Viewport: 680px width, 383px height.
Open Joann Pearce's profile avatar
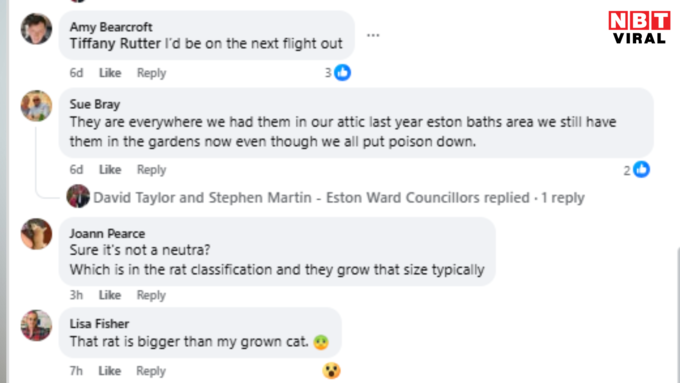[36, 234]
